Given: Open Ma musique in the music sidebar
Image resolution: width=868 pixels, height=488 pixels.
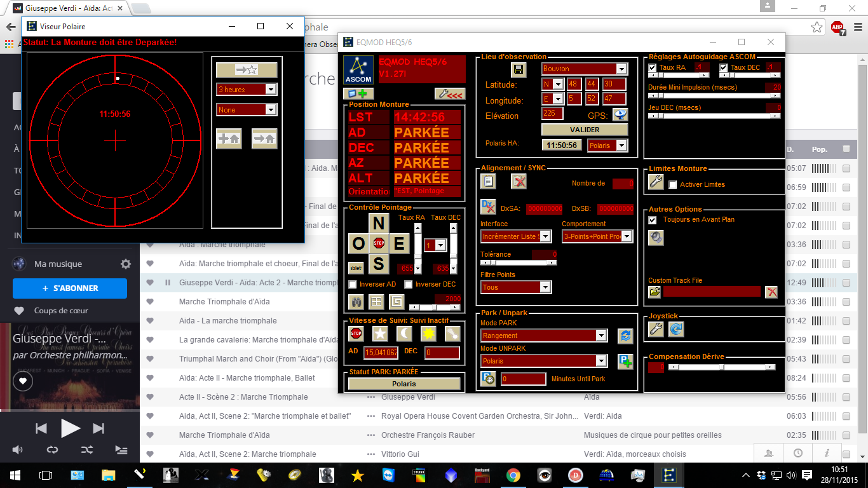Looking at the screenshot, I should (x=58, y=264).
